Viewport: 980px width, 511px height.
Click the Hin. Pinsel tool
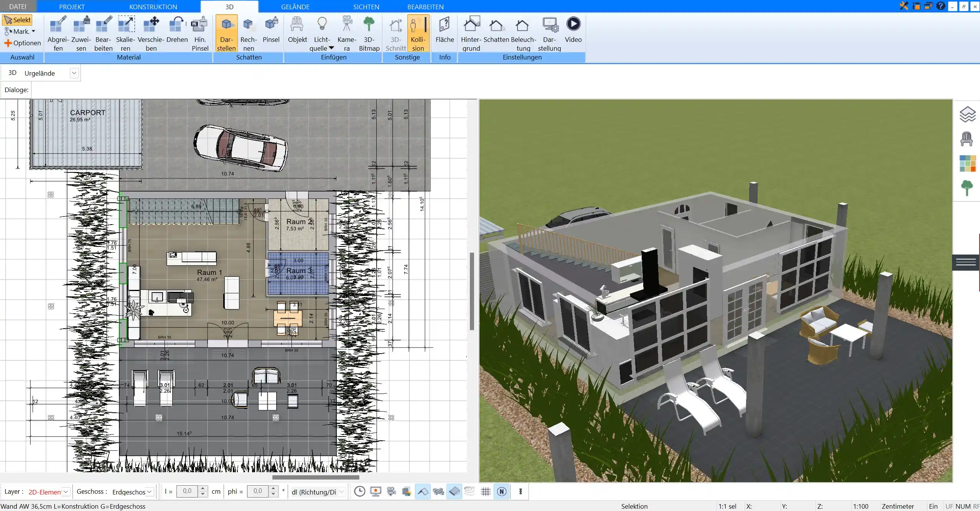200,33
